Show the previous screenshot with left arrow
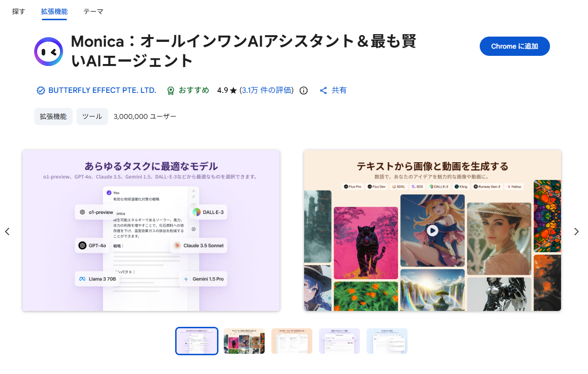This screenshot has width=588, height=374. (7, 232)
